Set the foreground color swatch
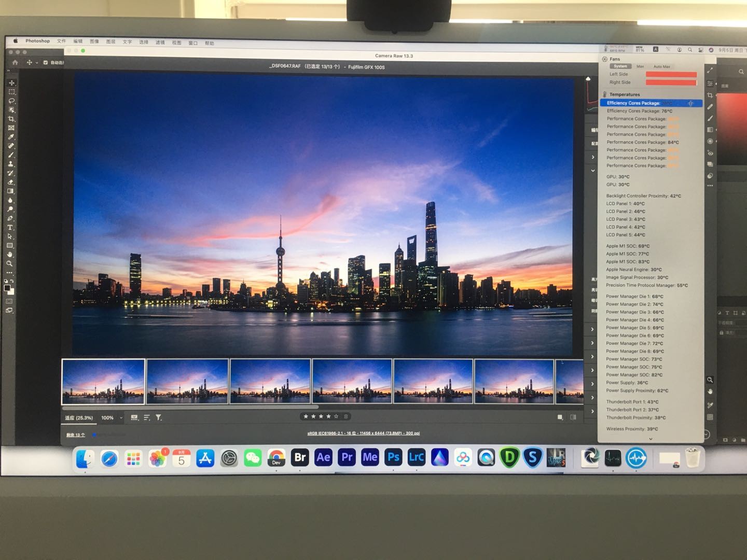Viewport: 747px width, 560px height. coord(7,288)
